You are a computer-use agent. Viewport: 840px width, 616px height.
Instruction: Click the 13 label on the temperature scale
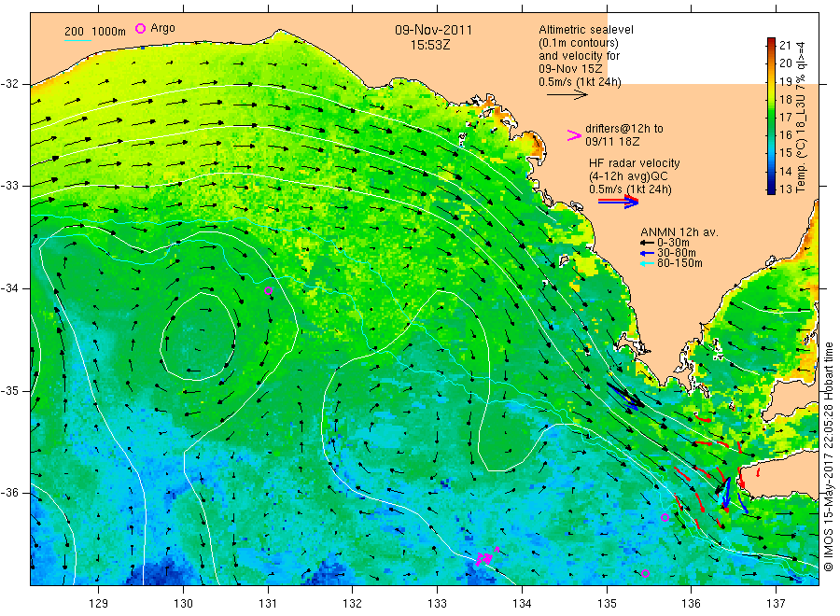pos(785,189)
